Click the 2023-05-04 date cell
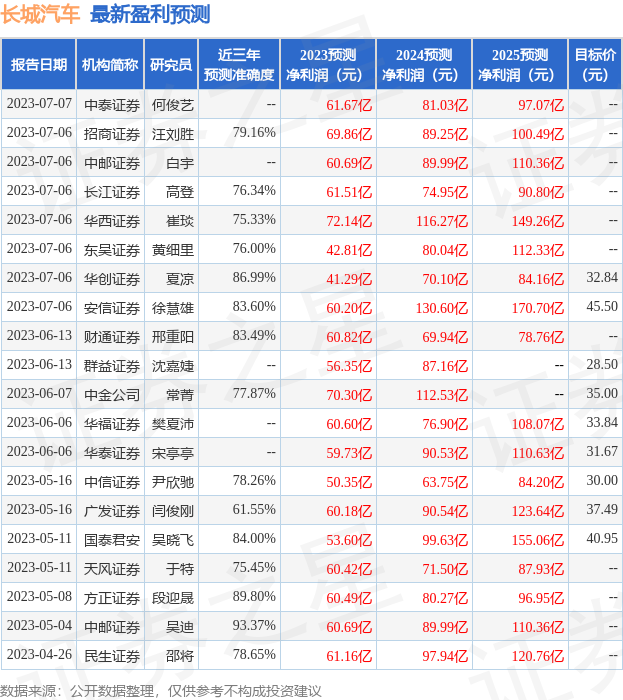Viewport: 623px width, 700px height. [x=39, y=626]
